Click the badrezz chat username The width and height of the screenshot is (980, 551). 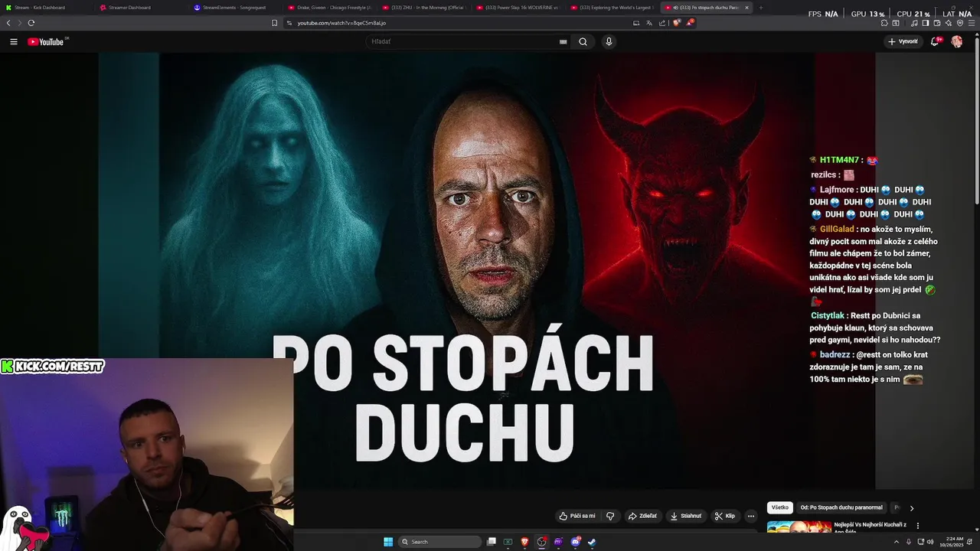point(835,354)
